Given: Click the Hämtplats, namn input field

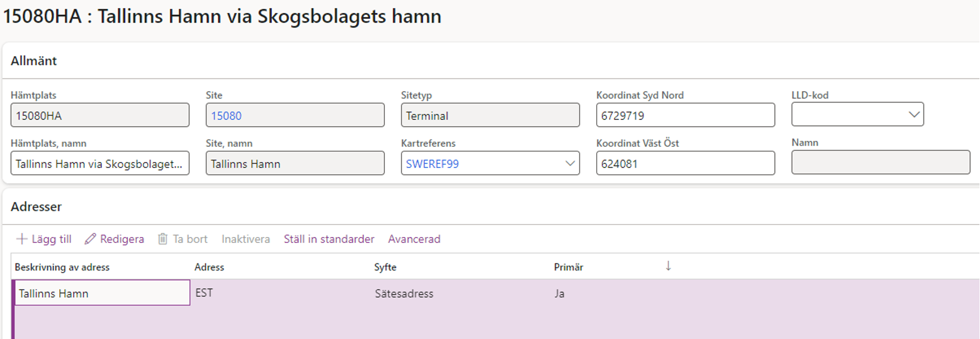Looking at the screenshot, I should (100, 163).
